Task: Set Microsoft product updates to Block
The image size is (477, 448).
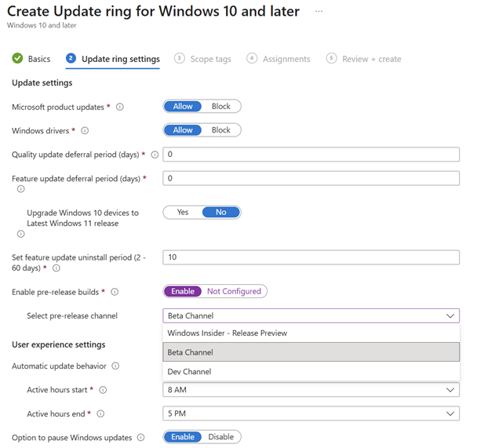Action: pyautogui.click(x=221, y=107)
